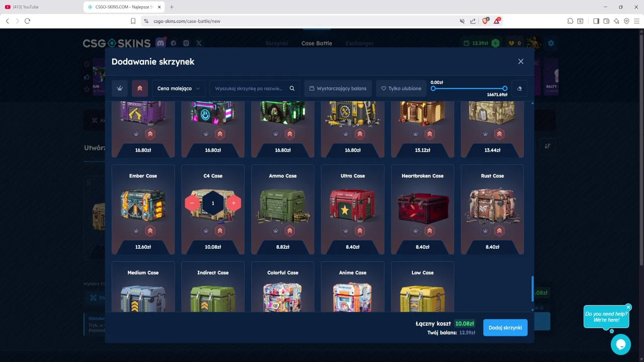The image size is (644, 362).
Task: Click the browser back arrow
Action: click(7, 21)
